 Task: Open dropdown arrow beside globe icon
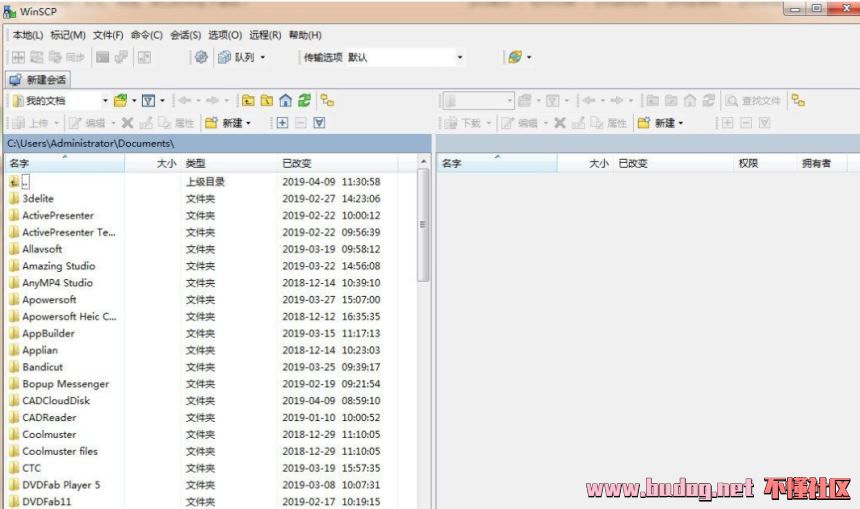(529, 57)
